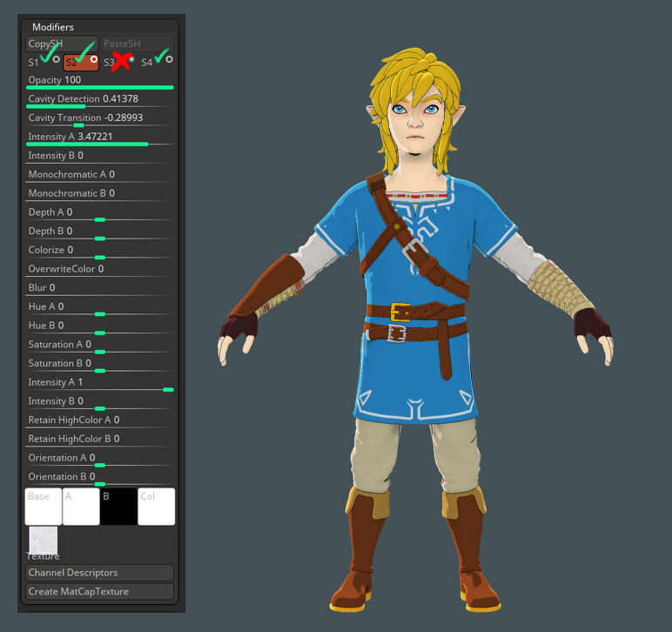Click the OverwriteColor slider
The image size is (672, 632).
click(x=99, y=271)
